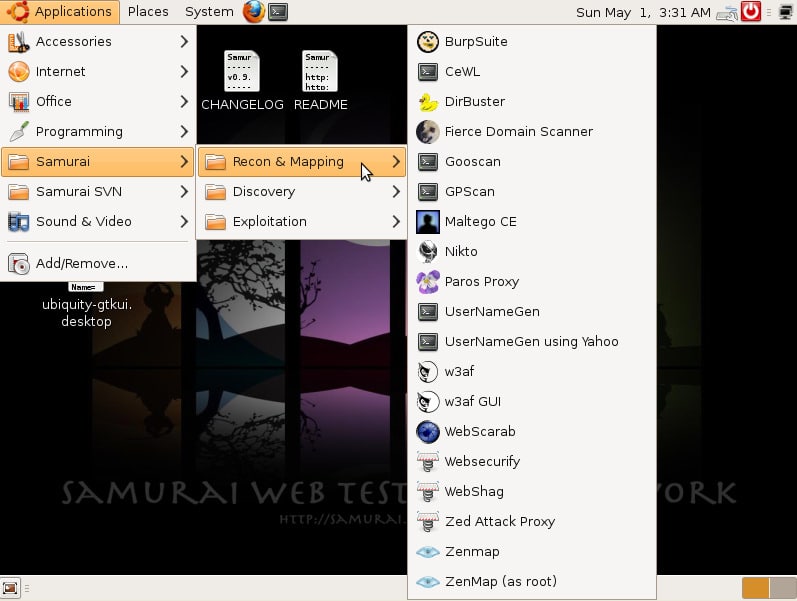Open Paros Proxy
This screenshot has width=797, height=601.
(481, 282)
